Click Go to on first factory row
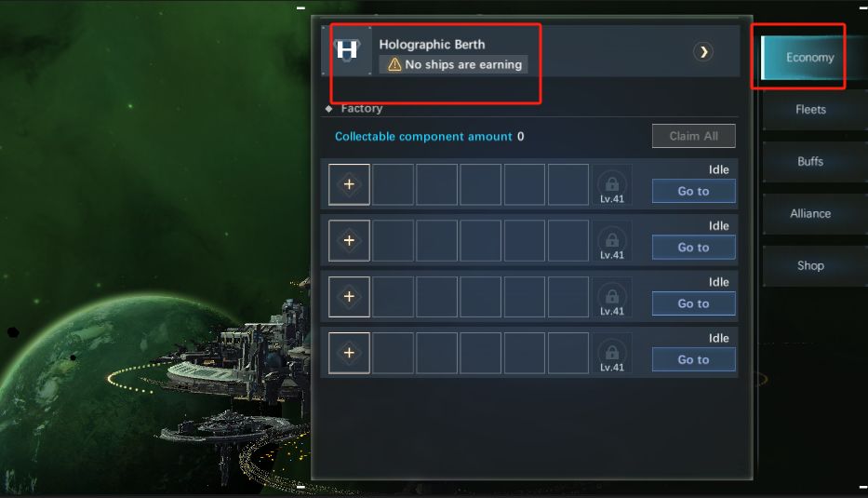The height and width of the screenshot is (498, 868). click(x=694, y=191)
